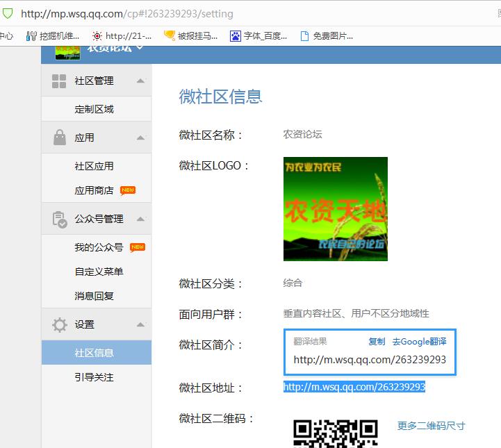Open the 免费图片... bookmark
501x448 pixels.
coord(327,35)
